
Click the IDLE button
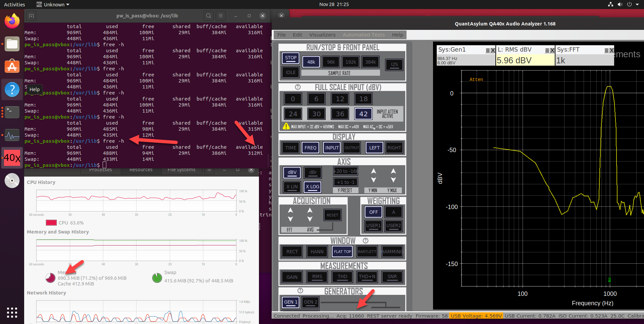point(290,72)
